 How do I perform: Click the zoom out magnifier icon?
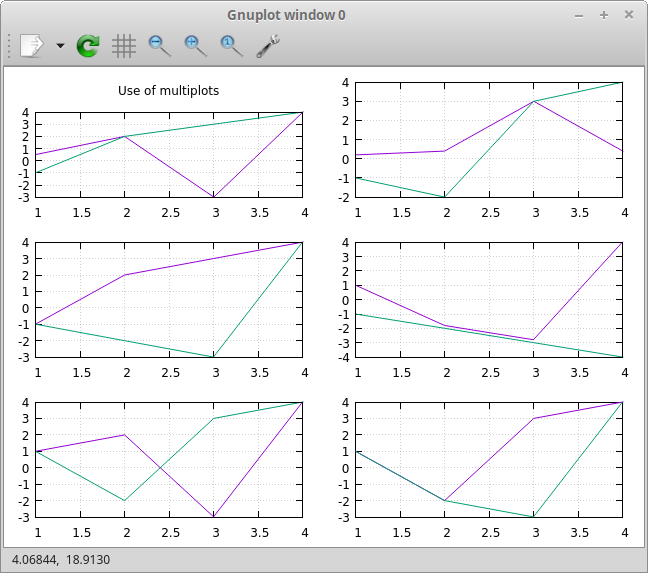click(x=159, y=45)
